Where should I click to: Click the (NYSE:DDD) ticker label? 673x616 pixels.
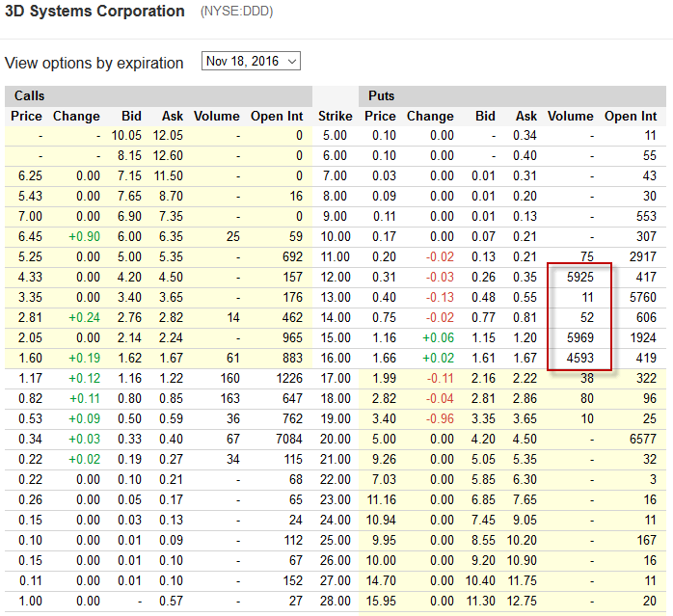tap(236, 12)
